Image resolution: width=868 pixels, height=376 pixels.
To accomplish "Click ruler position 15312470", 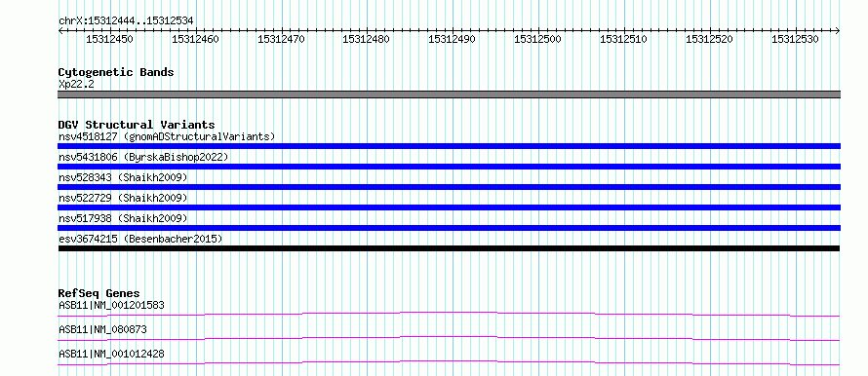I will click(x=281, y=39).
